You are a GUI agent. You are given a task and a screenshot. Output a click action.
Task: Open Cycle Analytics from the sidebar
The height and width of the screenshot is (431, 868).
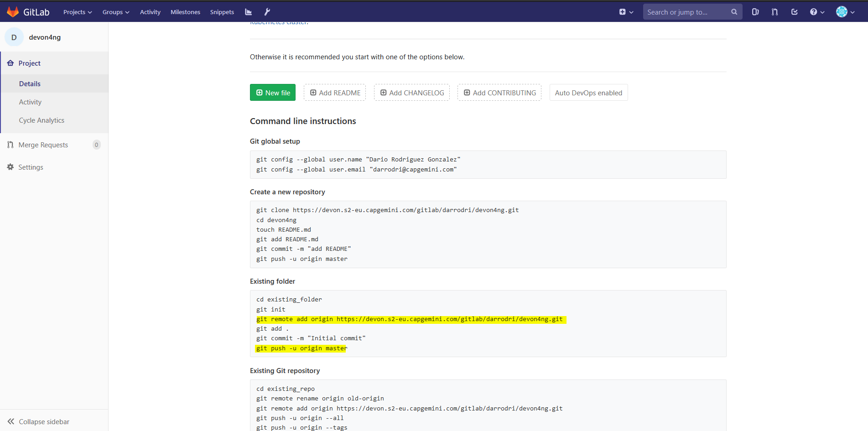tap(42, 120)
